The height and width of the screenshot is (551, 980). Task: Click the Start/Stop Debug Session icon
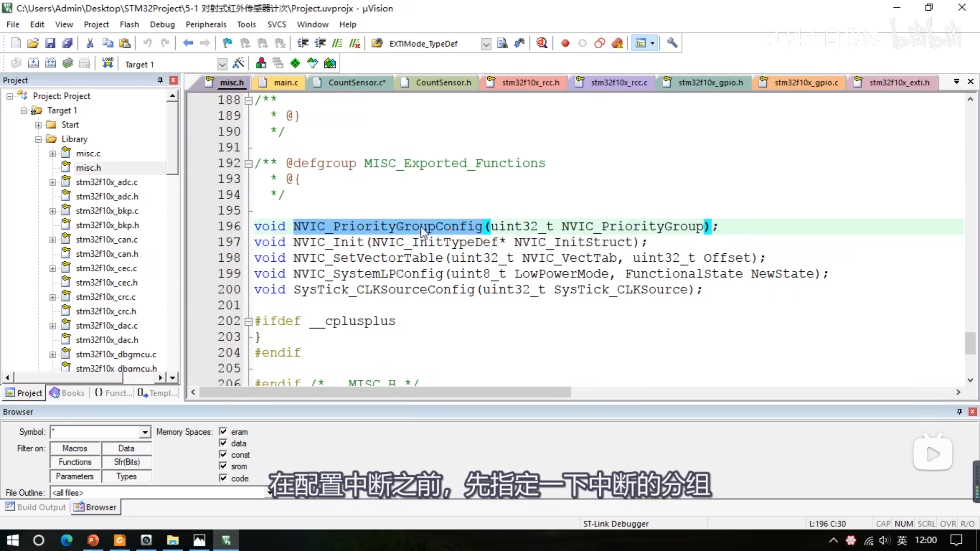(x=542, y=43)
